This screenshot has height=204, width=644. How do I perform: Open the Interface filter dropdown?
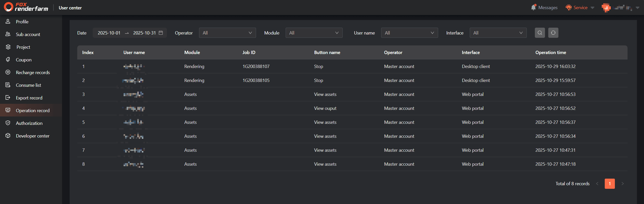coord(498,33)
